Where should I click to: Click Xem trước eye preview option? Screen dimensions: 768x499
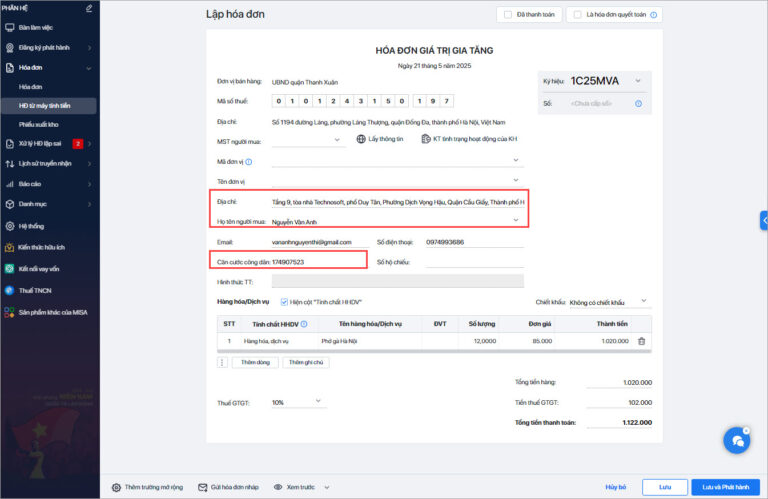pos(294,487)
